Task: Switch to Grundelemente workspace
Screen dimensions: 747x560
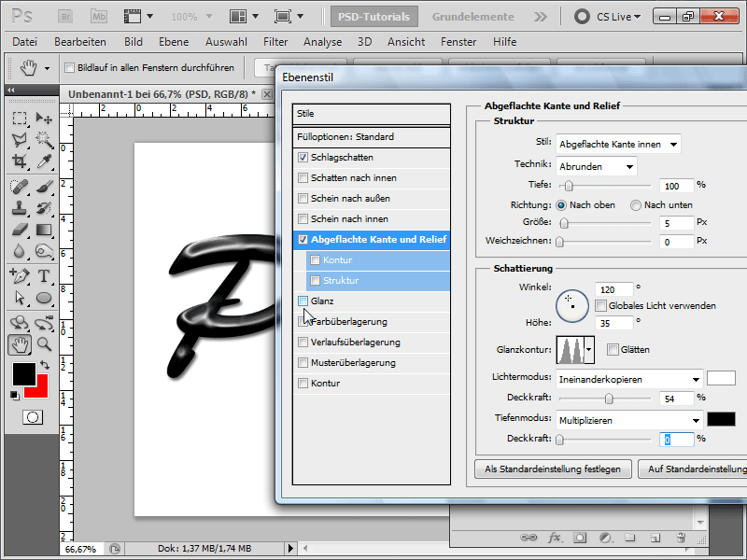Action: [473, 17]
